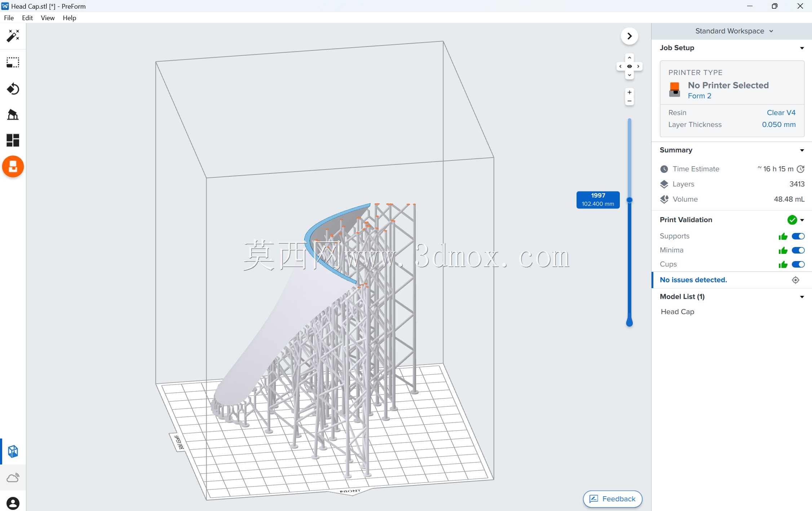
Task: Select the One-Click Print magic wand tool
Action: coord(13,36)
